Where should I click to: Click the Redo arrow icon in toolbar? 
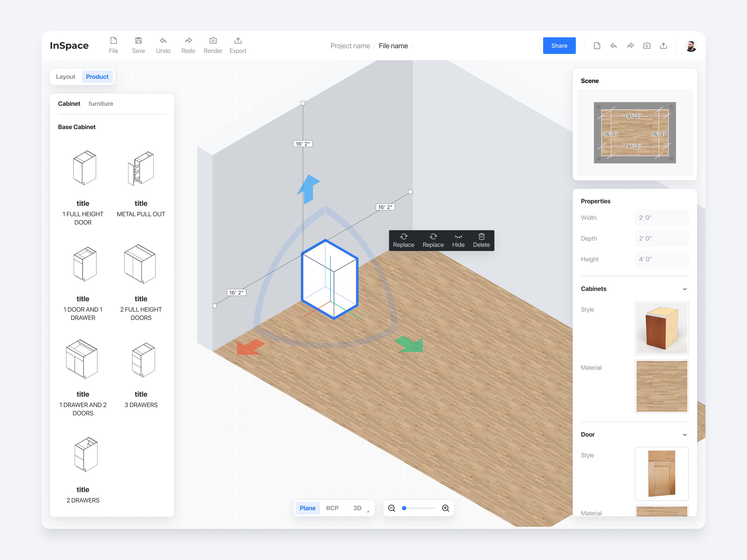click(x=188, y=41)
